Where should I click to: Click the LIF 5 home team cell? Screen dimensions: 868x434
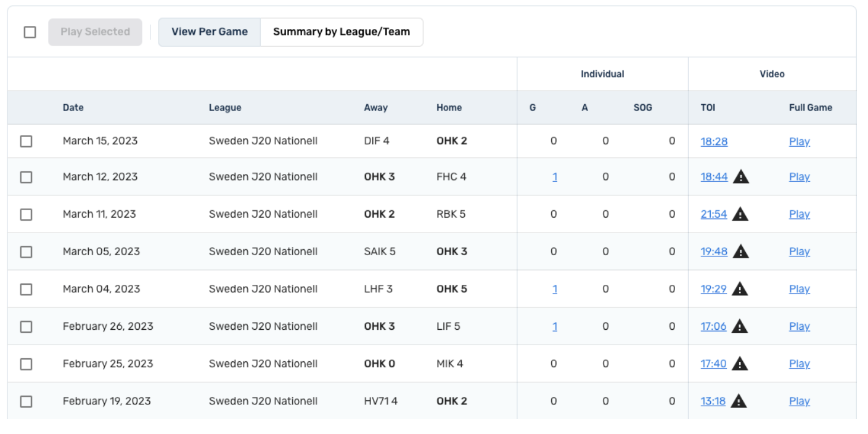coord(448,327)
